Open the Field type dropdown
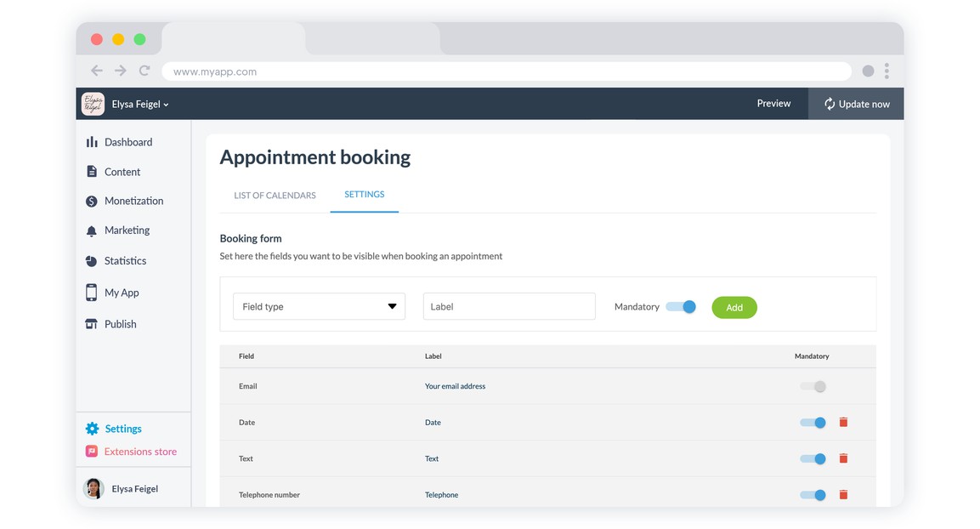 (x=319, y=307)
